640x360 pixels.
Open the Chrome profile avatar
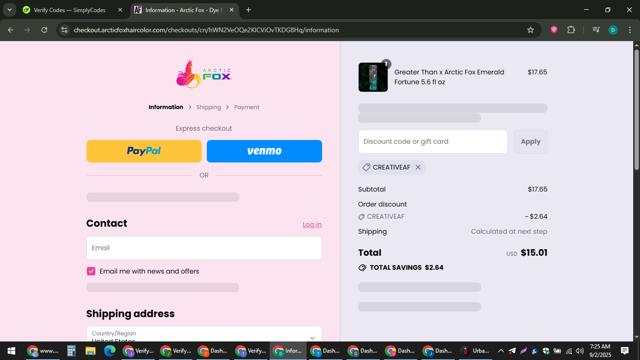613,30
